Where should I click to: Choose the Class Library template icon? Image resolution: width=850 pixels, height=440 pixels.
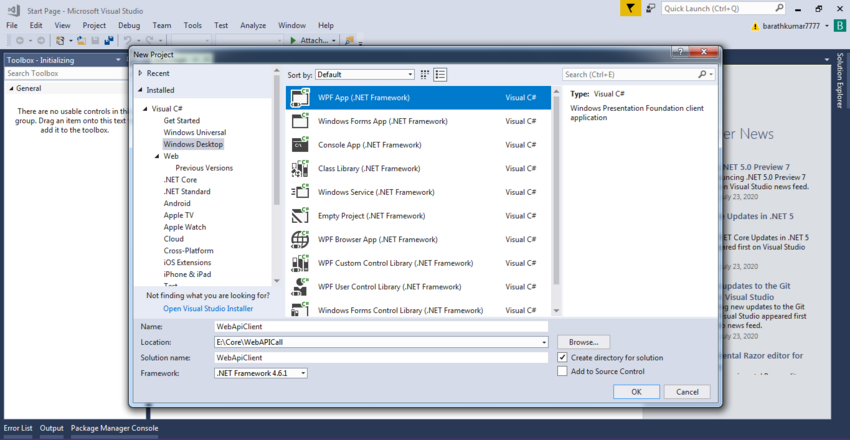(299, 168)
